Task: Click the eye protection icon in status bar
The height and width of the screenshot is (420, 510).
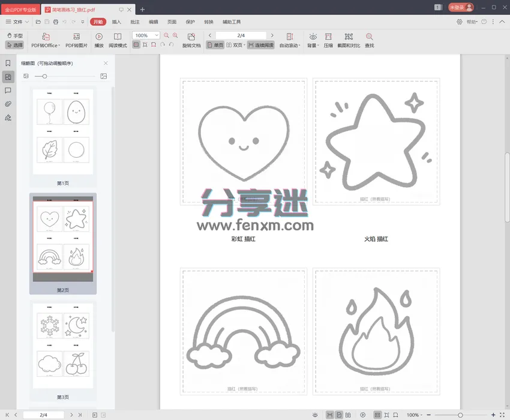Action: click(x=315, y=415)
